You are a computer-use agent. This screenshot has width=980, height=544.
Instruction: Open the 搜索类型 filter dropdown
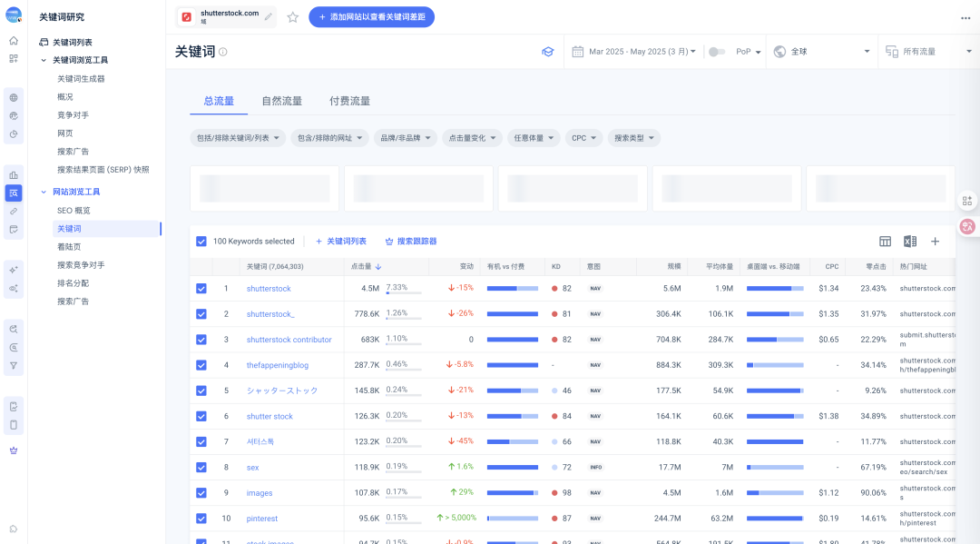click(x=633, y=138)
